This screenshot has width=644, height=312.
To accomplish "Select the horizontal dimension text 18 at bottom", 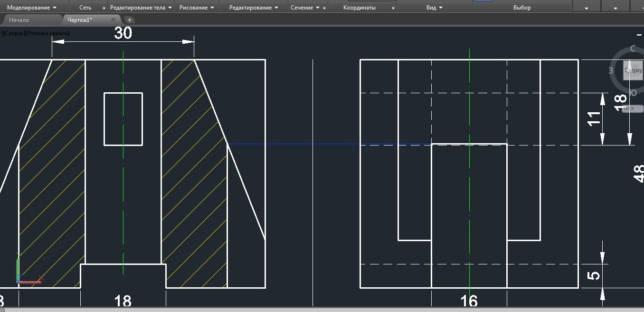I will click(x=123, y=301).
